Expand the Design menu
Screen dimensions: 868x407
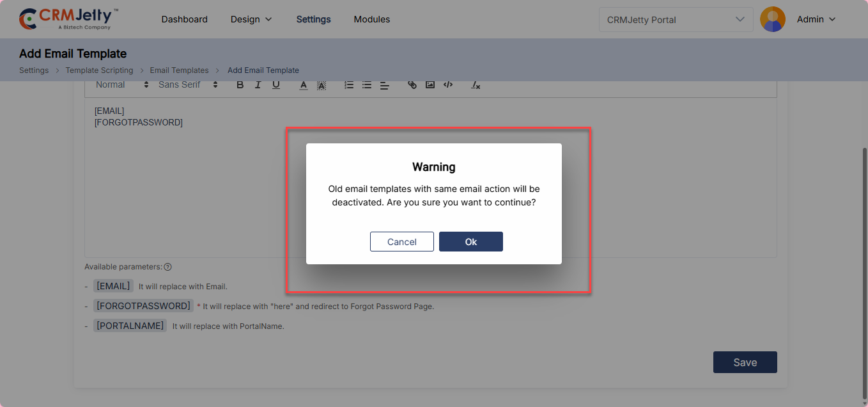251,20
